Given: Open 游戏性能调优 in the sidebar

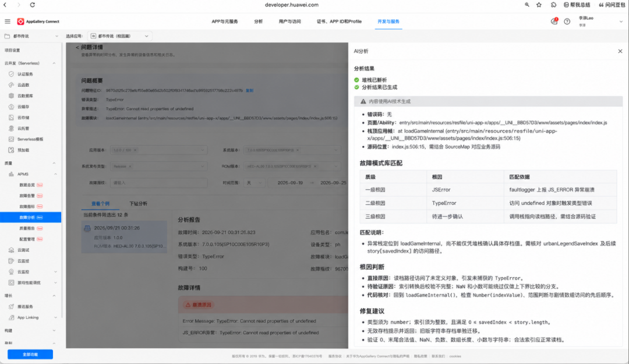Looking at the screenshot, I should coord(30,282).
